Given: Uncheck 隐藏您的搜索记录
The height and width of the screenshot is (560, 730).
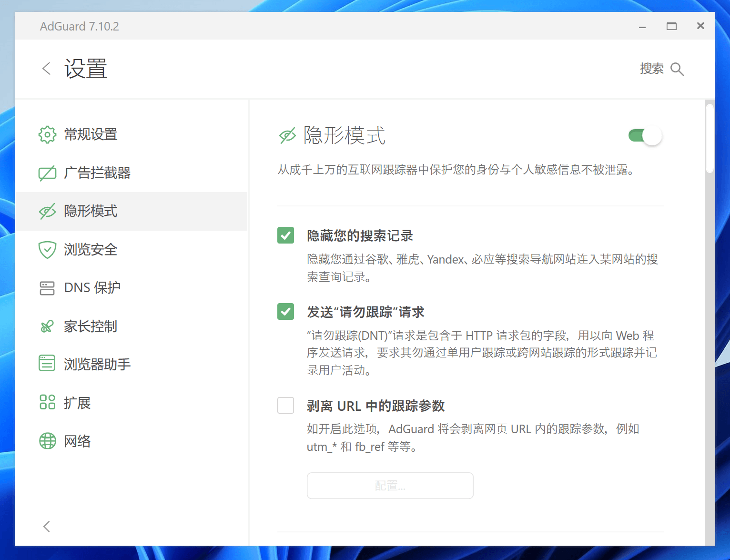Looking at the screenshot, I should [x=285, y=235].
